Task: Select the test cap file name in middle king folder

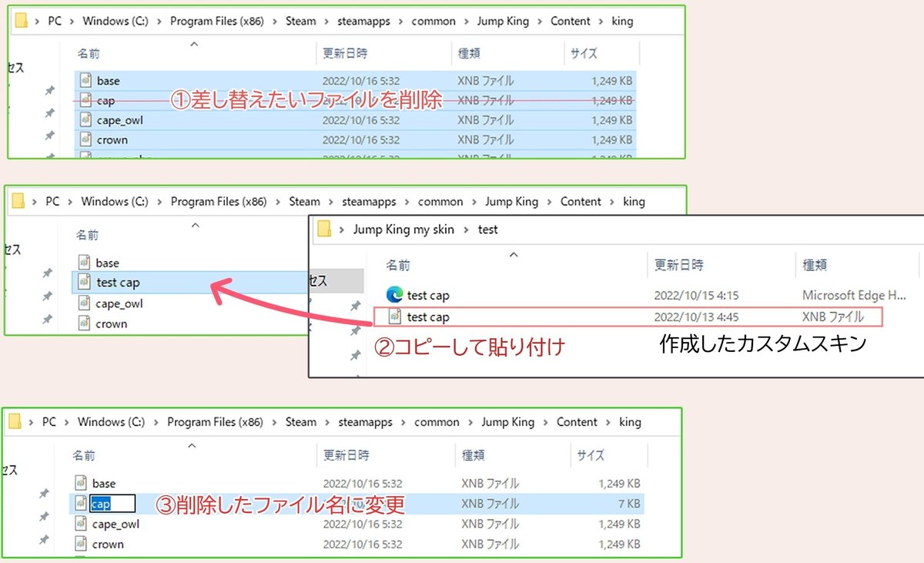Action: [119, 283]
